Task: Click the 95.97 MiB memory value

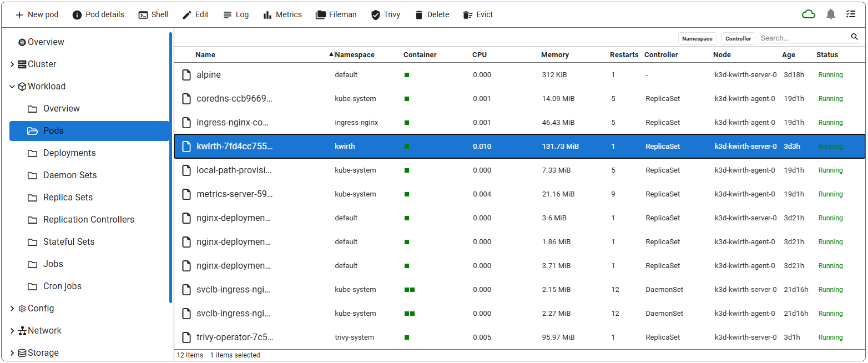Action: coord(559,337)
